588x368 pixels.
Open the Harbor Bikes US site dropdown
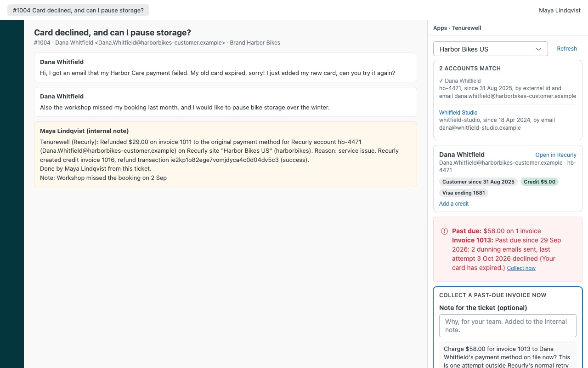click(x=491, y=49)
